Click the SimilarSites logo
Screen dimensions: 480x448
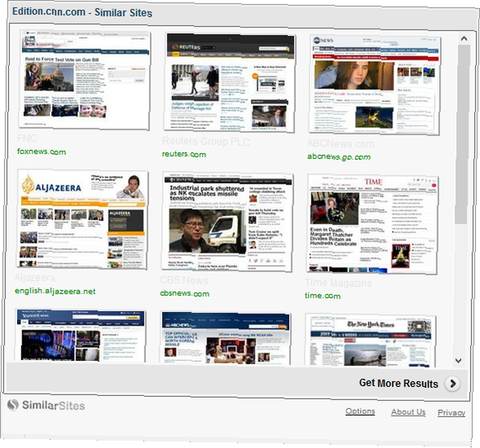46,405
